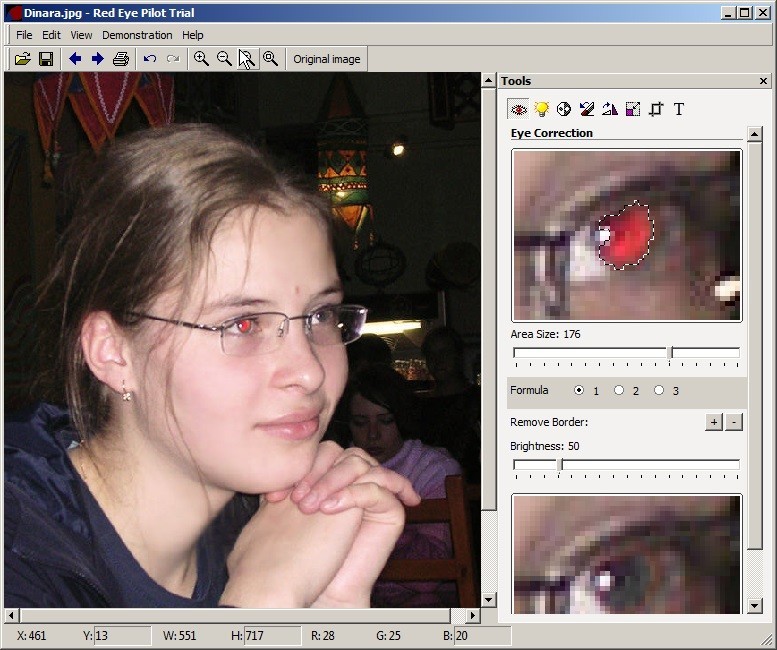
Task: Select the retouch pencil tool icon
Action: click(587, 109)
